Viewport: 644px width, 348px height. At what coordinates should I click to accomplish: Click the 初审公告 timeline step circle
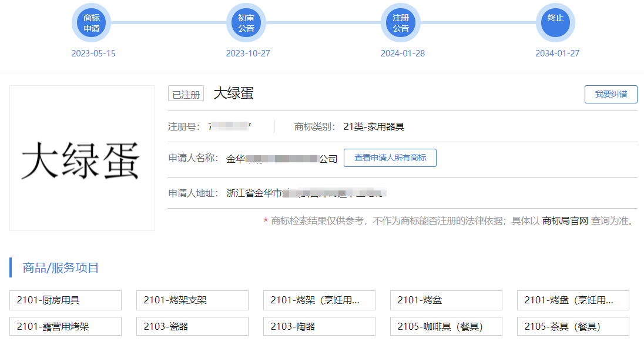[246, 23]
